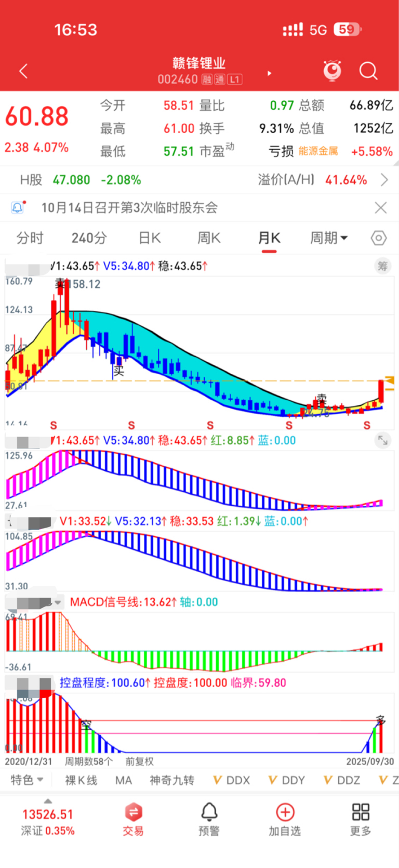Tap the 卖 marker at 158.12 peak
This screenshot has width=399, height=868.
click(x=61, y=284)
